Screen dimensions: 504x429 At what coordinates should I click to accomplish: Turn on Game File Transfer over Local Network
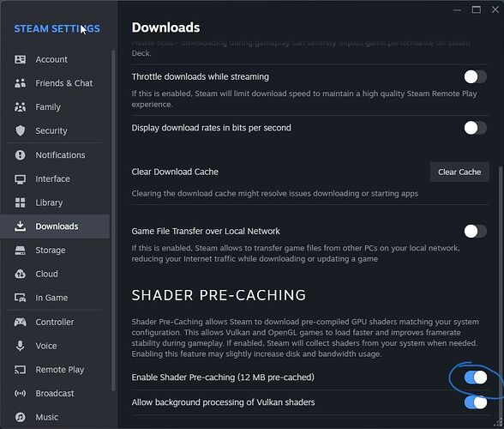(x=476, y=232)
